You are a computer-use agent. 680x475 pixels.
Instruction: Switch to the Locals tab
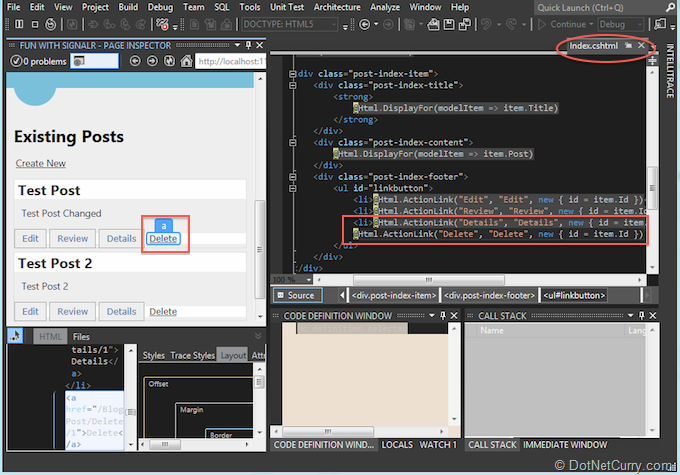click(x=397, y=445)
